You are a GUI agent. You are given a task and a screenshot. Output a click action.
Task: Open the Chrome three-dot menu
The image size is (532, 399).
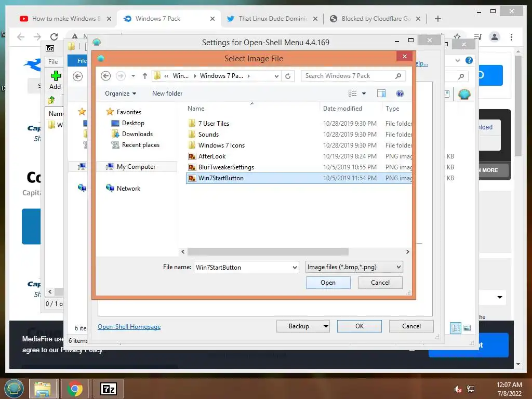(511, 37)
